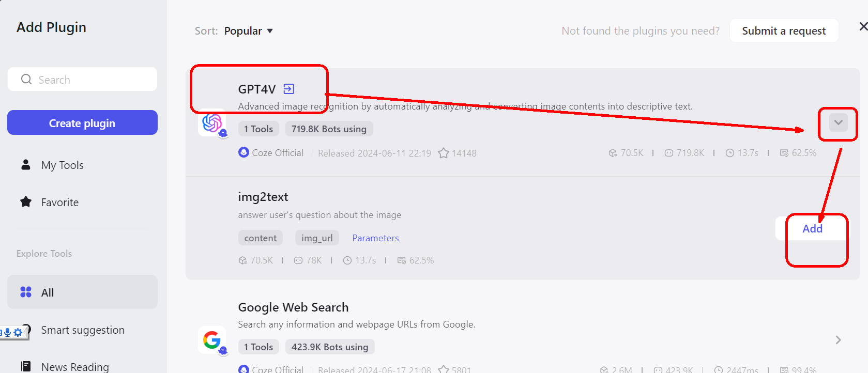Click 'Not found the plugins you need?' text
The height and width of the screenshot is (373, 868).
(641, 31)
